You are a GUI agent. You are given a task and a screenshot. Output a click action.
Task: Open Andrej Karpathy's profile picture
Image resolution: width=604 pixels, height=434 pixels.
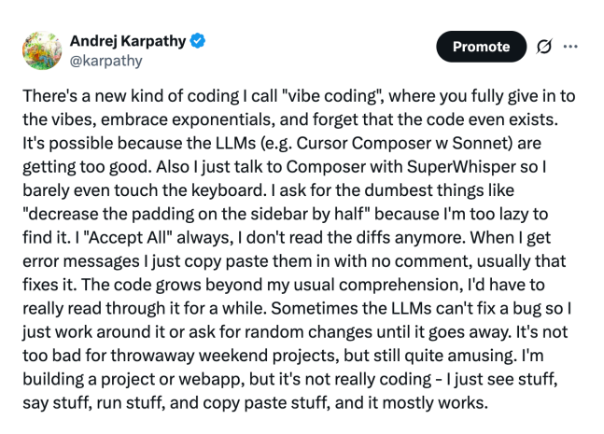pos(42,50)
